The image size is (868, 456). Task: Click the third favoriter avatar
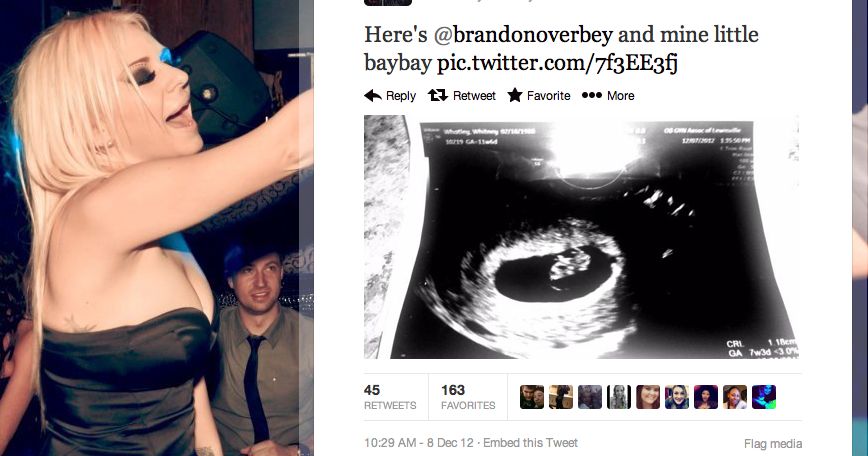pyautogui.click(x=590, y=397)
